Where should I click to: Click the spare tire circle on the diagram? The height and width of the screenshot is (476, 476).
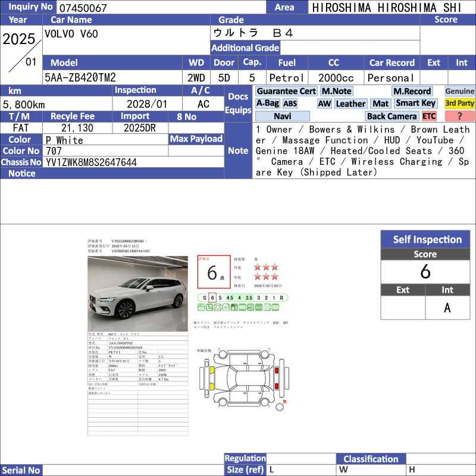[279, 407]
